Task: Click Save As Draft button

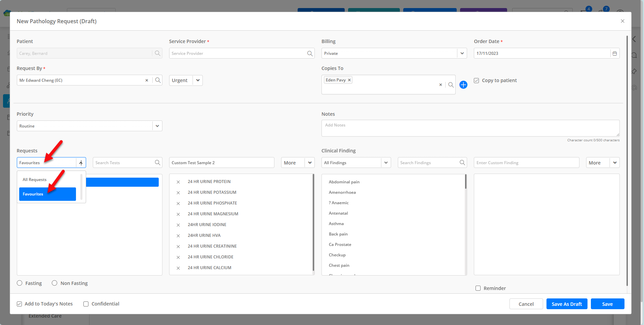Action: (567, 304)
